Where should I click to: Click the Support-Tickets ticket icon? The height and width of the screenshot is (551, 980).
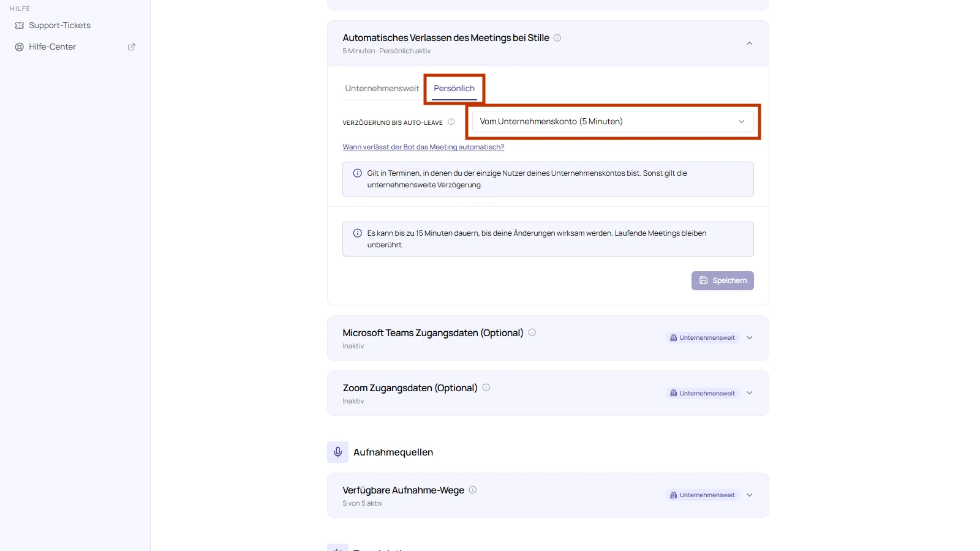pos(20,26)
